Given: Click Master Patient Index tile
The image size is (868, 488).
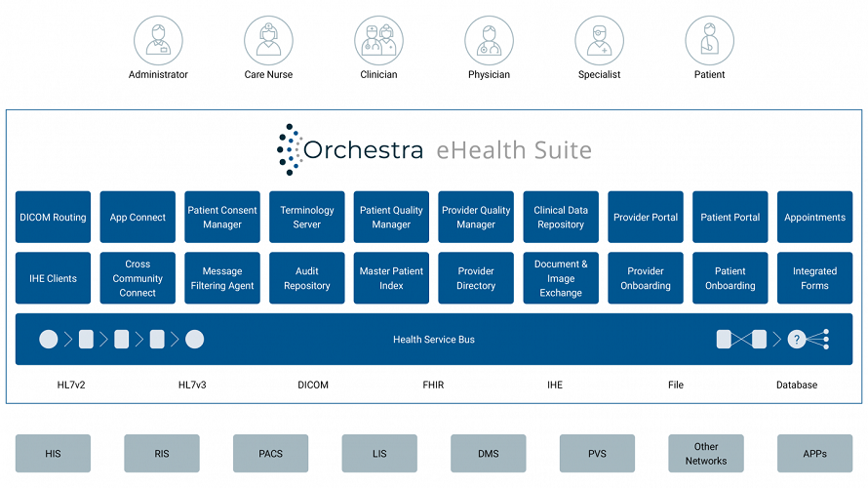Looking at the screenshot, I should click(391, 278).
